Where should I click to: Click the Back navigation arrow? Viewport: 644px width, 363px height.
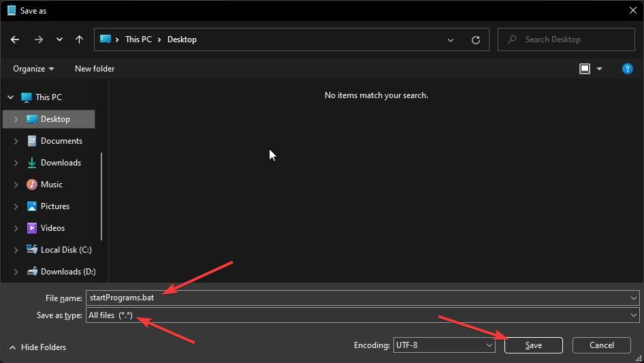15,40
